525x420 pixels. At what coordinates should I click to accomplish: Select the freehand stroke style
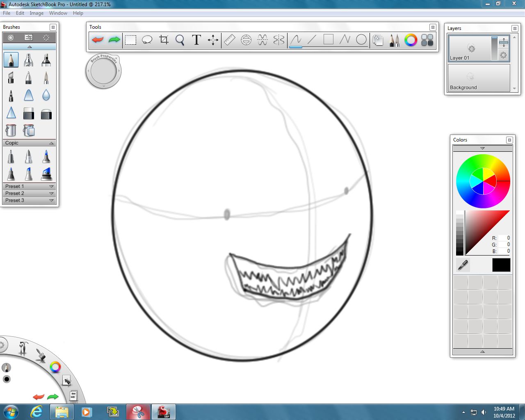296,40
